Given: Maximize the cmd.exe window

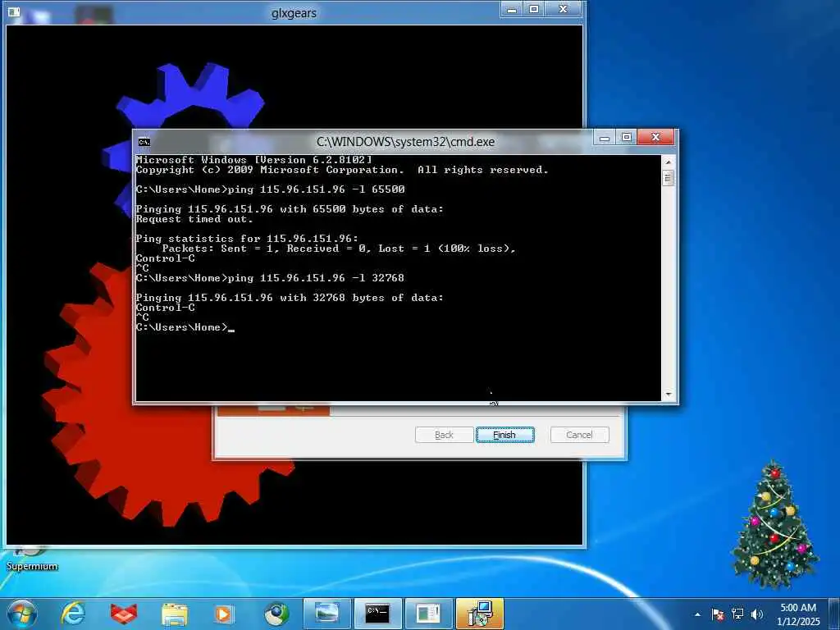Looking at the screenshot, I should (x=626, y=138).
